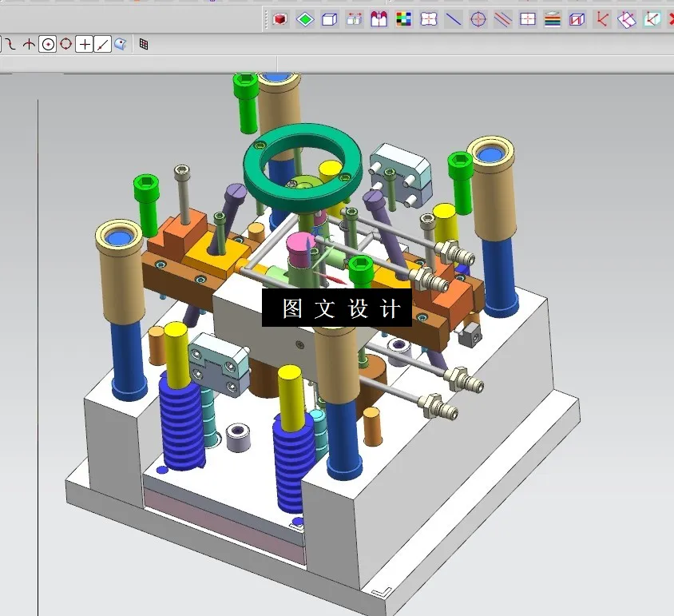The height and width of the screenshot is (616, 674).
Task: Select the point on surface snap icon
Action: 119,44
